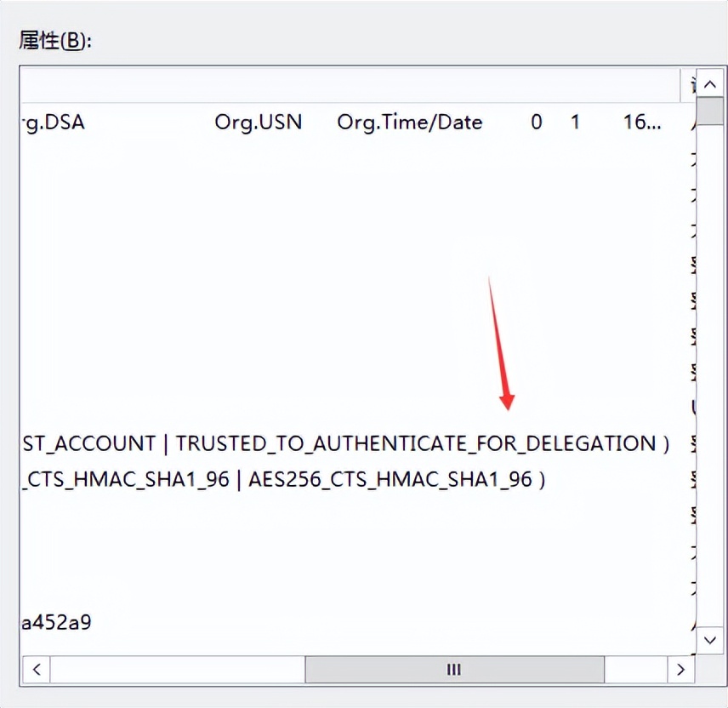
Task: Click the scroll up arrow of attribute list
Action: point(710,84)
